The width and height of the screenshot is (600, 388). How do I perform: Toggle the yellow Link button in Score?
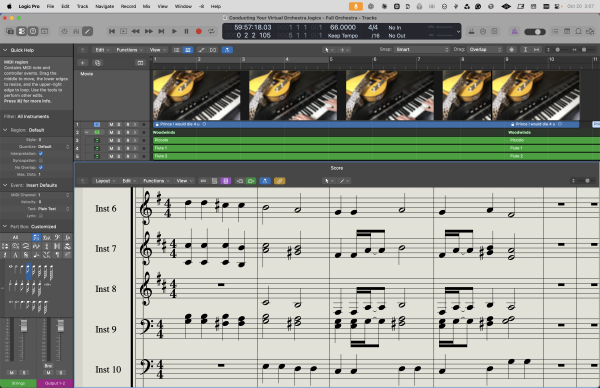[279, 181]
